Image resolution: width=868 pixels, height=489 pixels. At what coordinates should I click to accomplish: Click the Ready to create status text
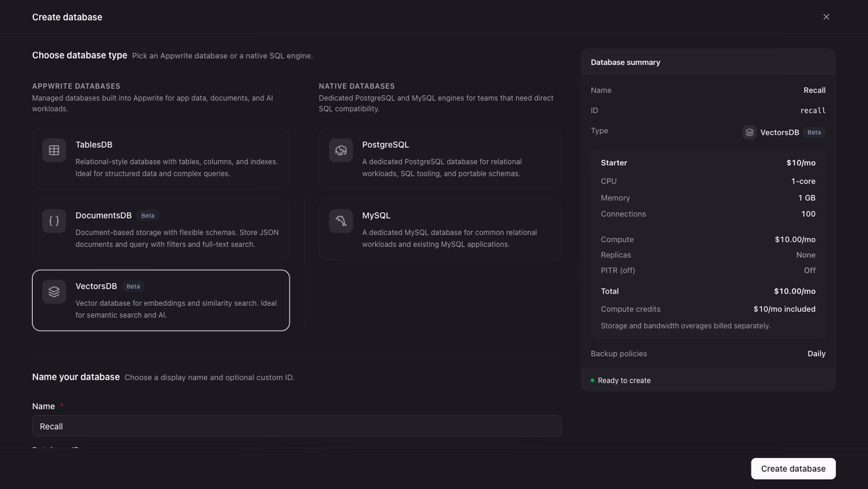click(x=624, y=380)
